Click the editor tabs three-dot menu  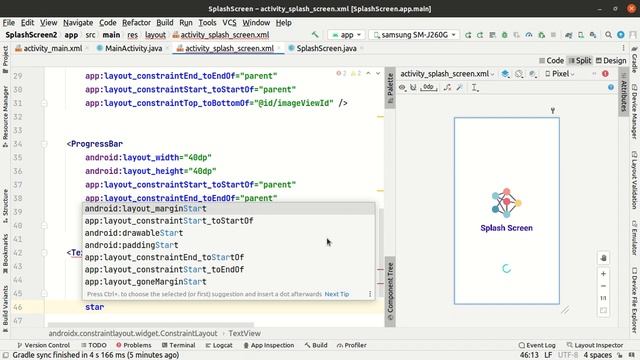623,48
